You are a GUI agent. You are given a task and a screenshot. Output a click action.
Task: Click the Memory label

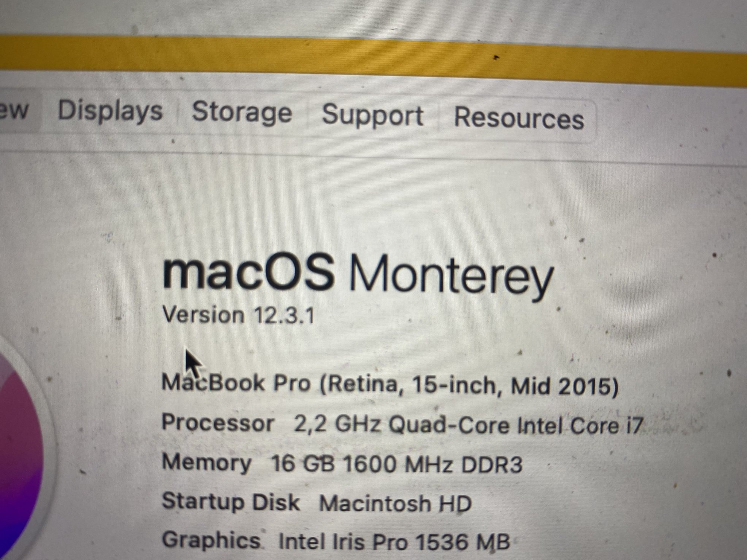(206, 462)
